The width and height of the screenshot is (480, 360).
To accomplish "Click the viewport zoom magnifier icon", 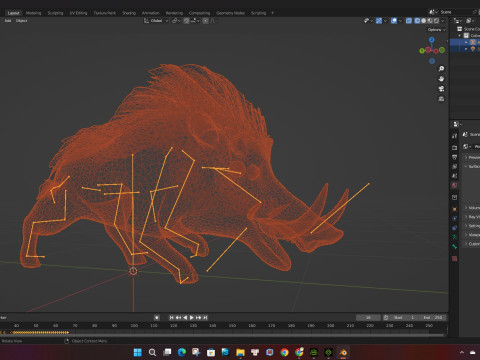I will pyautogui.click(x=441, y=69).
